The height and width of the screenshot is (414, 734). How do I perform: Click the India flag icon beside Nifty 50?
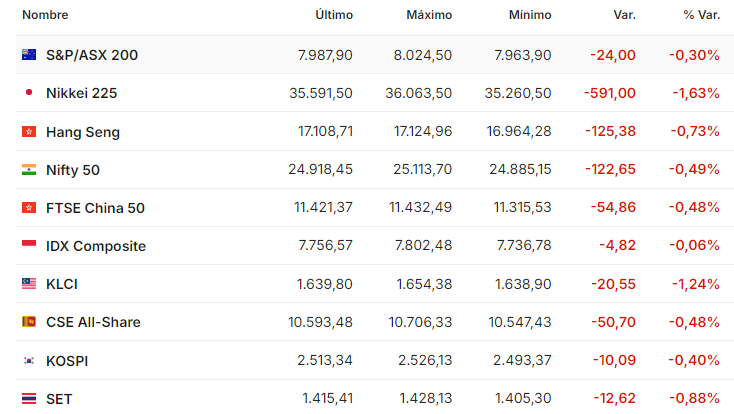point(29,170)
